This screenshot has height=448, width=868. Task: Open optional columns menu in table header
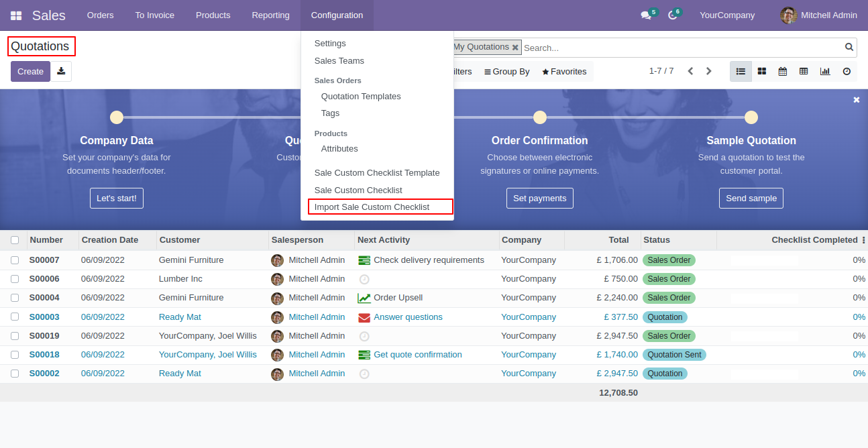point(863,240)
